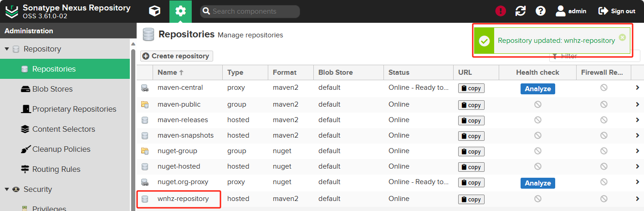Open maven-snapshots details with row arrow
Viewport: 644px width, 211px height.
point(638,135)
